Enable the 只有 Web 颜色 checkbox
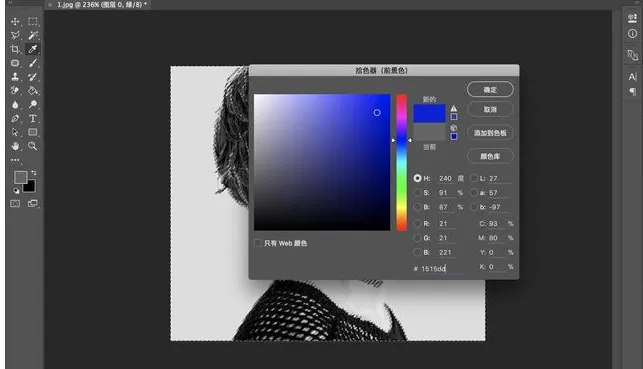 258,243
